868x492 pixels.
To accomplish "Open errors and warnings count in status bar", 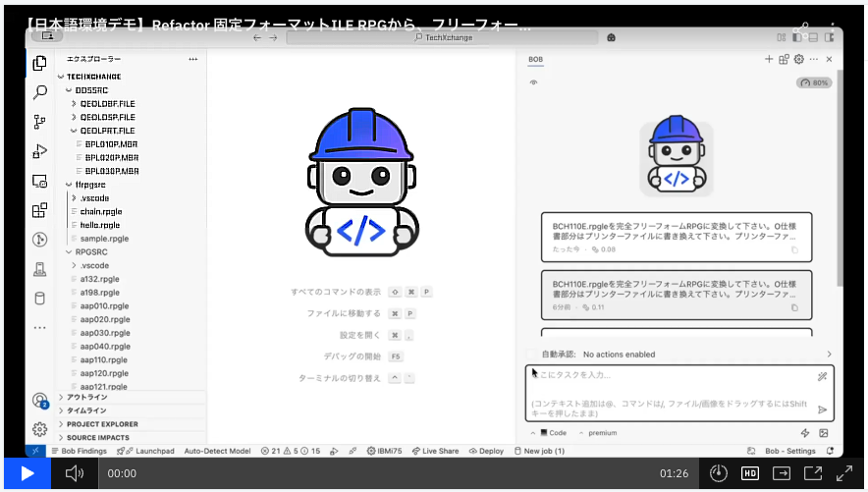I will 291,451.
